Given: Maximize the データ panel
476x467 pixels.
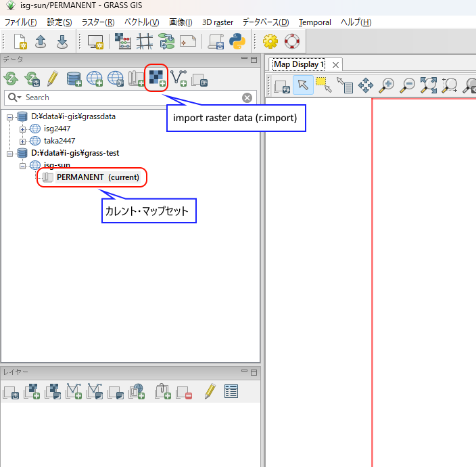Looking at the screenshot, I should pyautogui.click(x=254, y=60).
